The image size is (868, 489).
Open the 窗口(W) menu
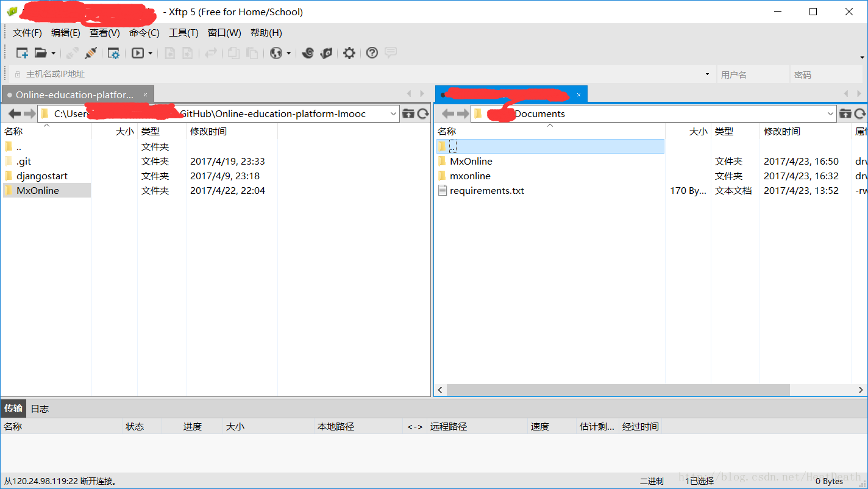(224, 33)
